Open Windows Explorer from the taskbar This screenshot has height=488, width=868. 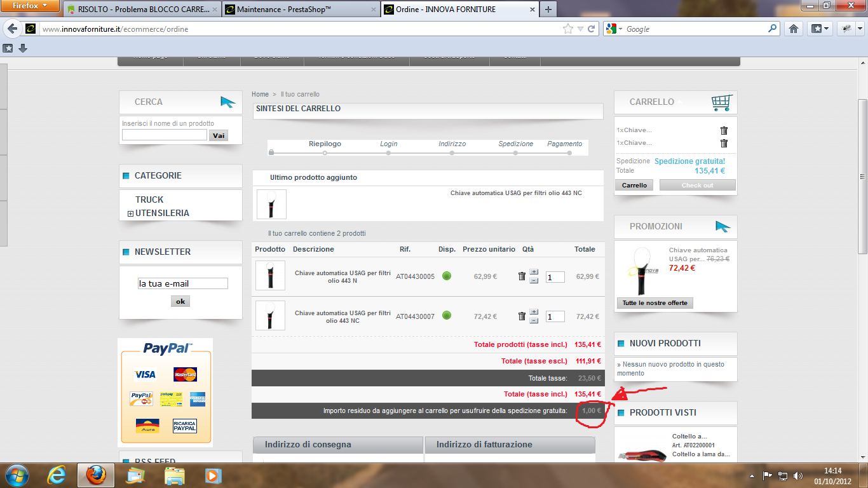tap(174, 475)
